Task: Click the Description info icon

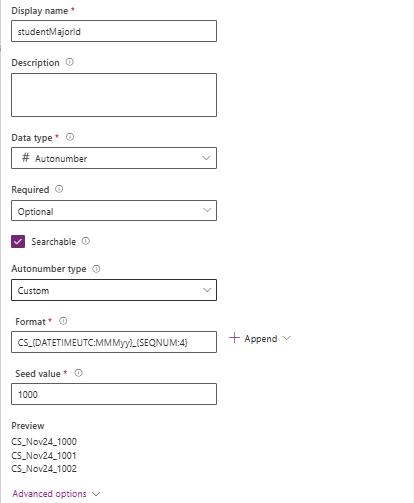Action: (69, 62)
